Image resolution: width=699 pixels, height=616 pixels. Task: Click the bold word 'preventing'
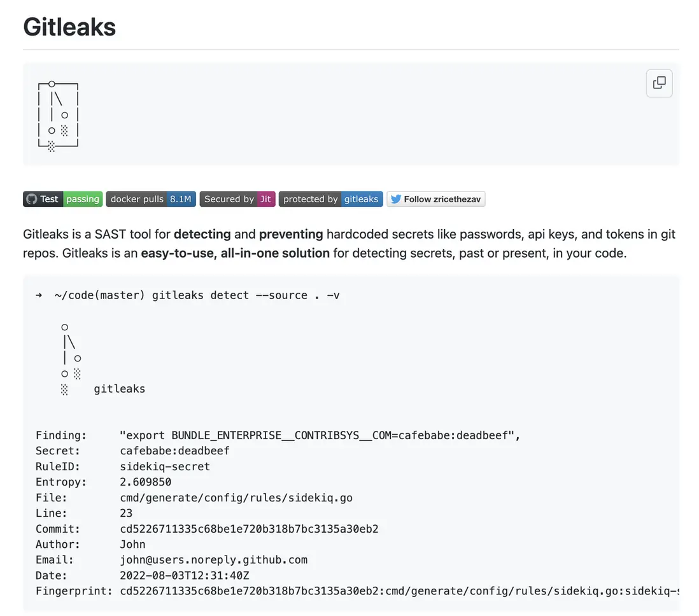coord(291,234)
